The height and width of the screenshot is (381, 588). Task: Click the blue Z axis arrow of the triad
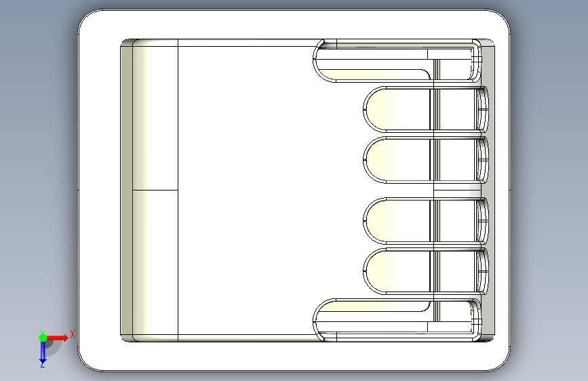43,353
